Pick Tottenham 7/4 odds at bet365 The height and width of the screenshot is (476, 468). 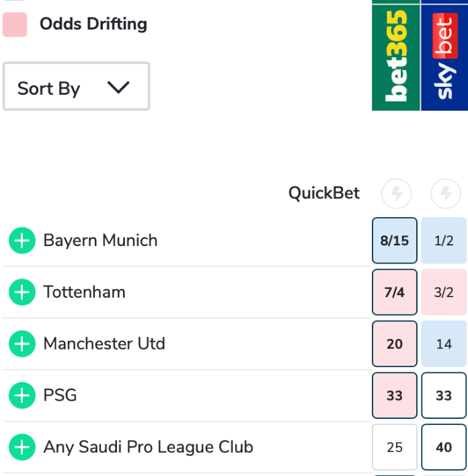coord(395,292)
